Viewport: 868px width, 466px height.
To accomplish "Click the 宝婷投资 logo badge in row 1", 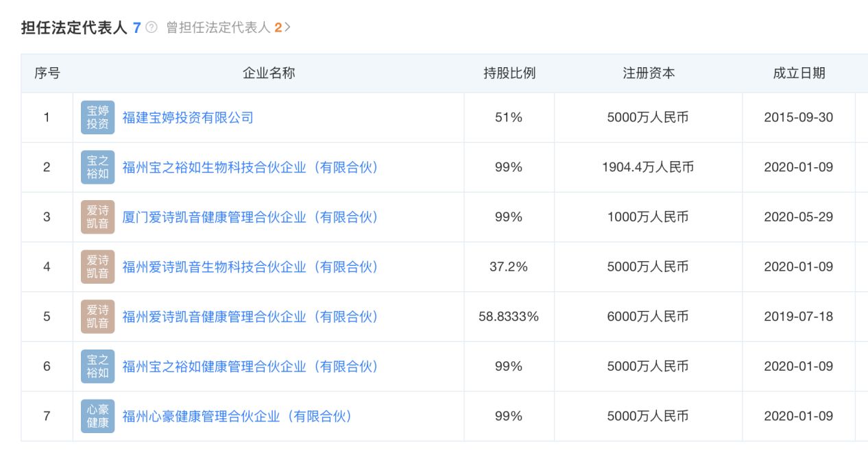I will click(98, 117).
